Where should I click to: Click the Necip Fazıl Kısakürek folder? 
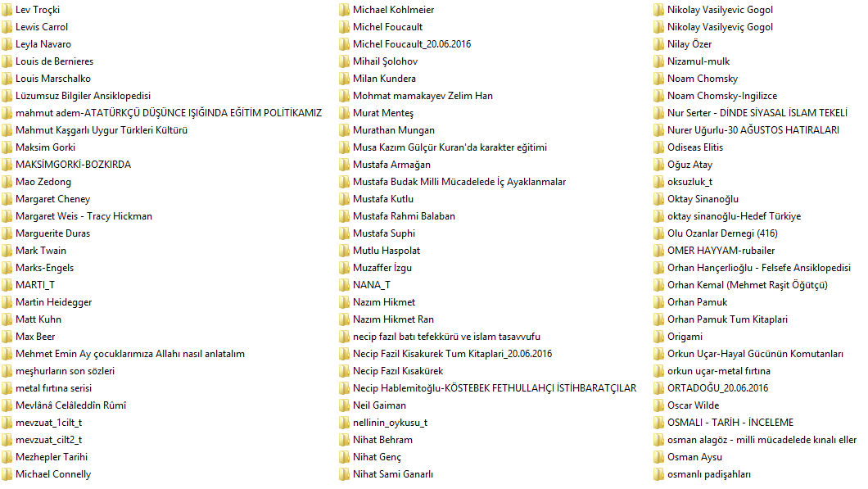coord(397,371)
